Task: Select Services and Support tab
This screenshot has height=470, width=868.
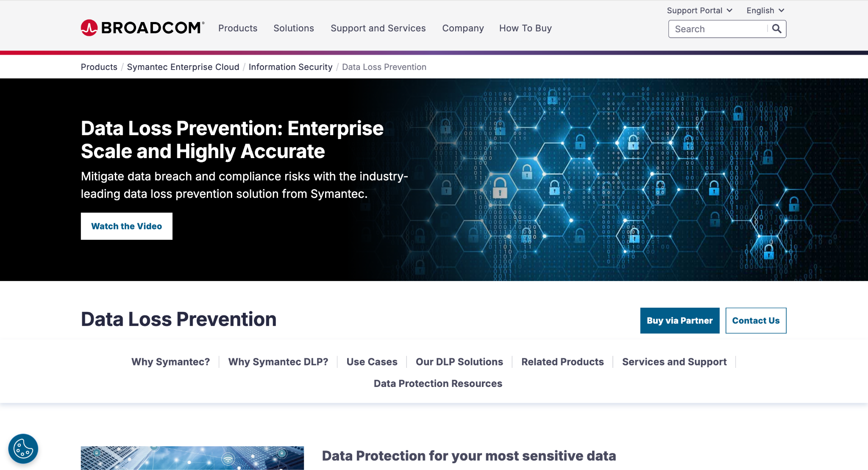Action: click(674, 362)
